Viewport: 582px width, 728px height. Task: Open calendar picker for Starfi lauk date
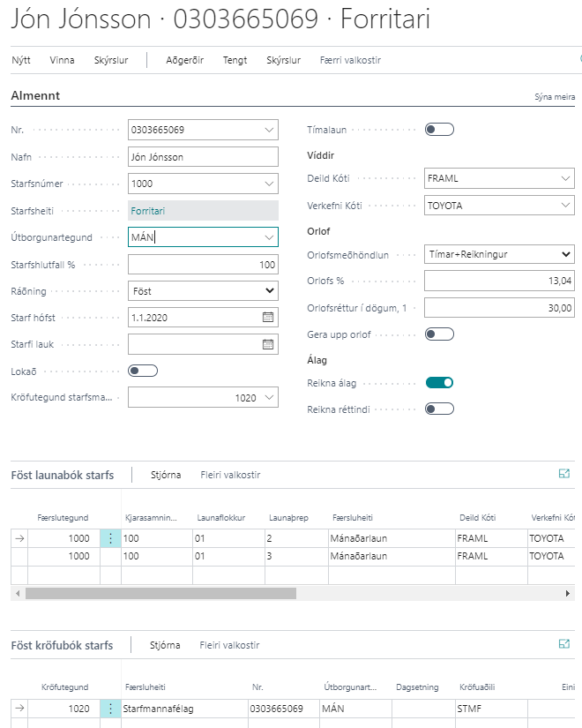click(268, 344)
